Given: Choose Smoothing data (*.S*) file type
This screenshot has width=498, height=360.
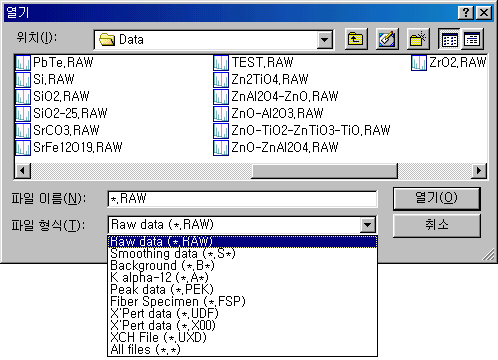Looking at the screenshot, I should pos(242,254).
